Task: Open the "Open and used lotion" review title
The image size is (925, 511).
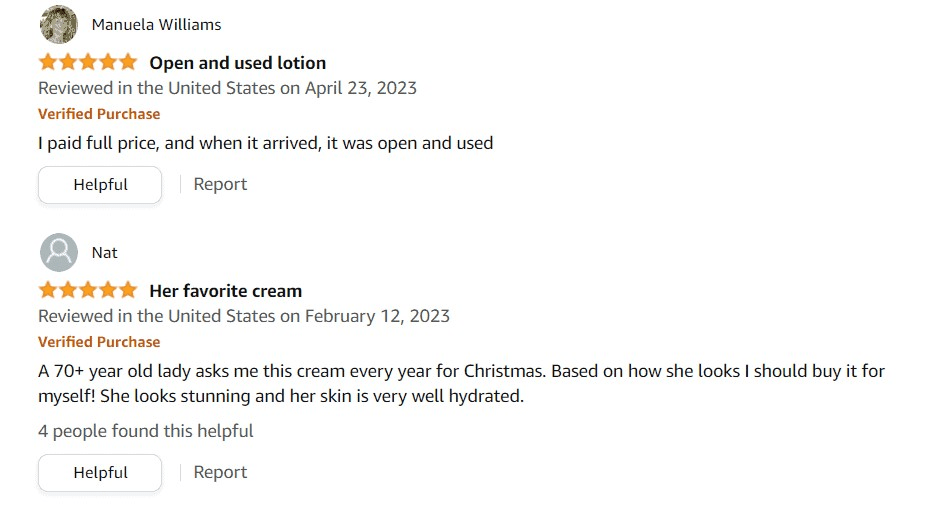Action: pos(238,63)
